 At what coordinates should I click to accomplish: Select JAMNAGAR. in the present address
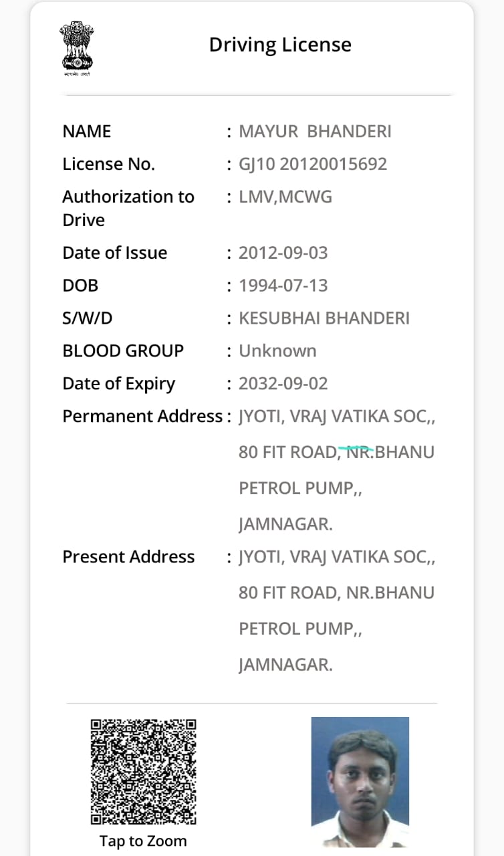coord(285,665)
